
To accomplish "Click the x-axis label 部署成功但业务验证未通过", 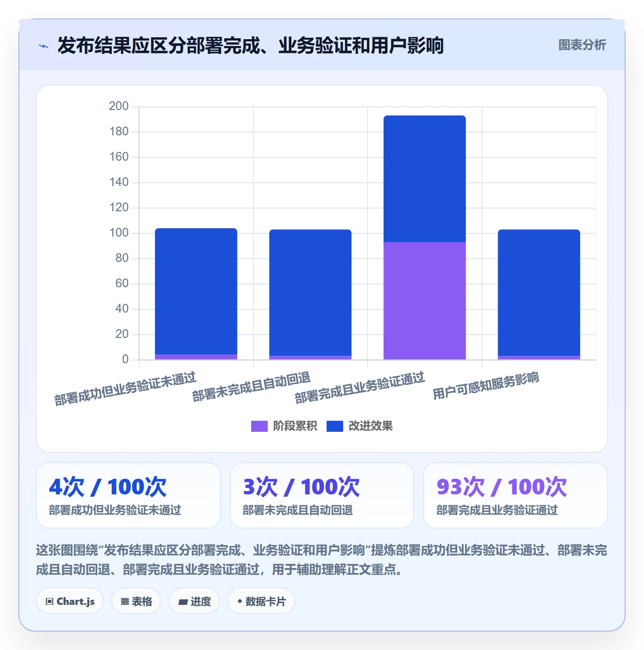I will point(125,389).
